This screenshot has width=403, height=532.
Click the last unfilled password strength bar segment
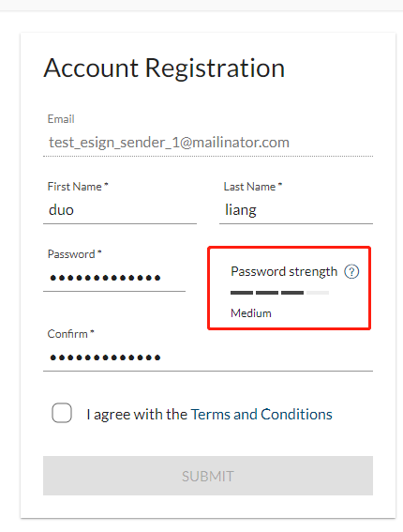coord(318,293)
